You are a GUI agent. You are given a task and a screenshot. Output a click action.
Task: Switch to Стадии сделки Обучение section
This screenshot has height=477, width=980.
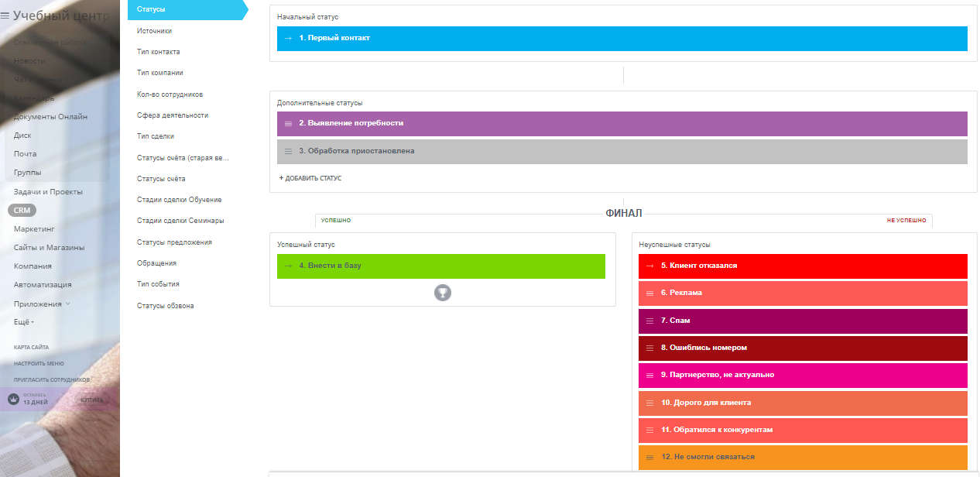click(x=179, y=200)
